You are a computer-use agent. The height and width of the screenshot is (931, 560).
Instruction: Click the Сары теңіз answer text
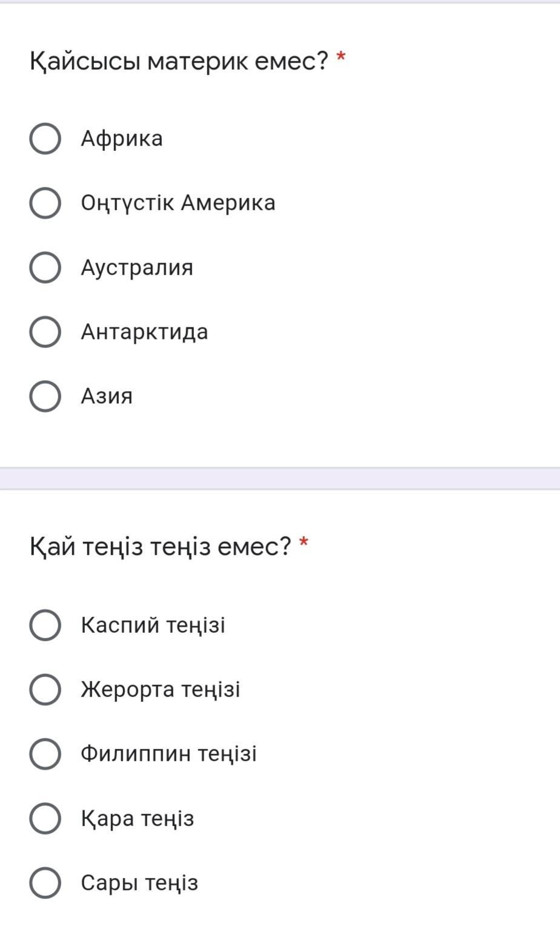(x=139, y=883)
